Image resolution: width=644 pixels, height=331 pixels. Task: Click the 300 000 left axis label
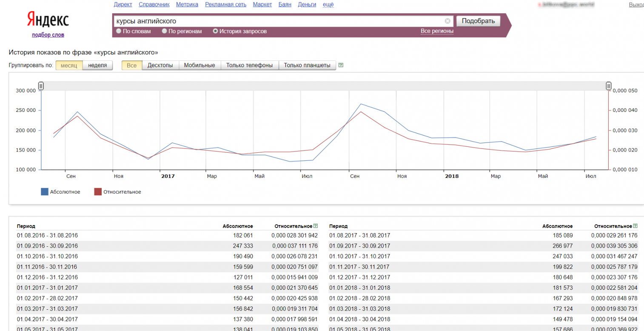[x=26, y=91]
